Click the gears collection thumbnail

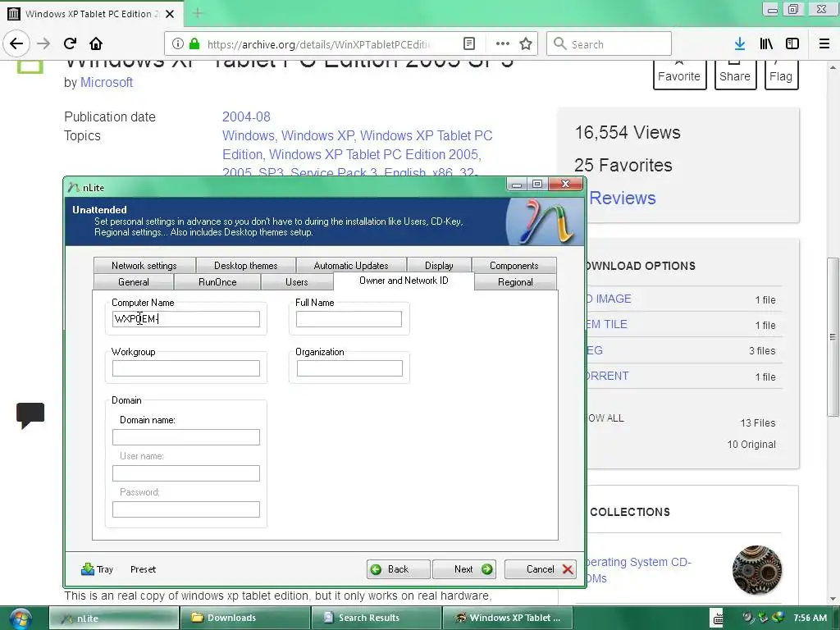pyautogui.click(x=756, y=571)
